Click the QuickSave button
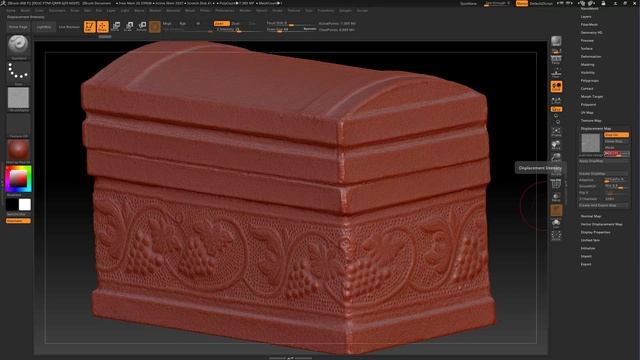This screenshot has height=360, width=640. point(468,3)
